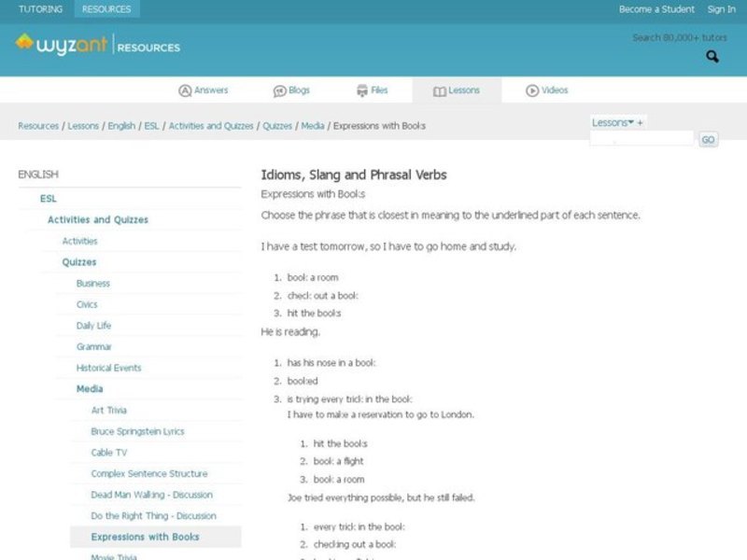This screenshot has width=747, height=560.
Task: Click the Videos play icon
Action: coord(532,91)
